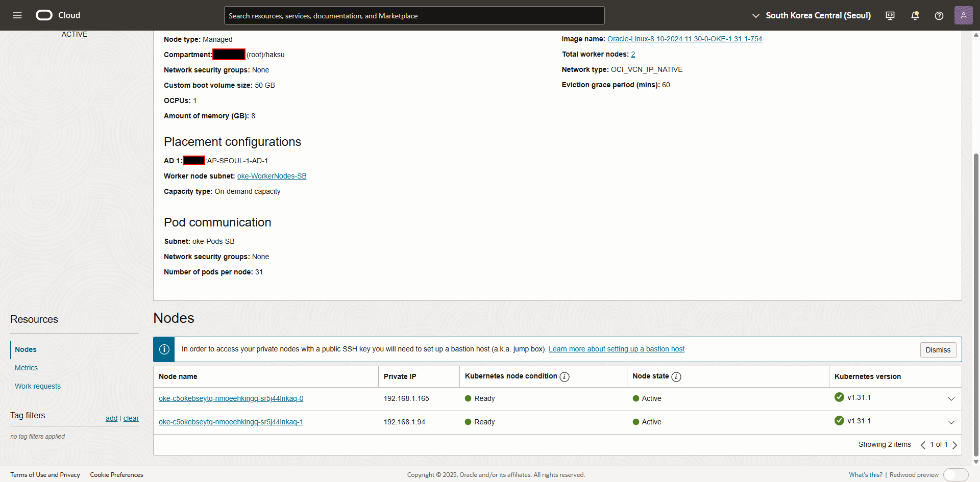The width and height of the screenshot is (980, 482).
Task: Select the private IP 192.168.1.165
Action: point(406,398)
